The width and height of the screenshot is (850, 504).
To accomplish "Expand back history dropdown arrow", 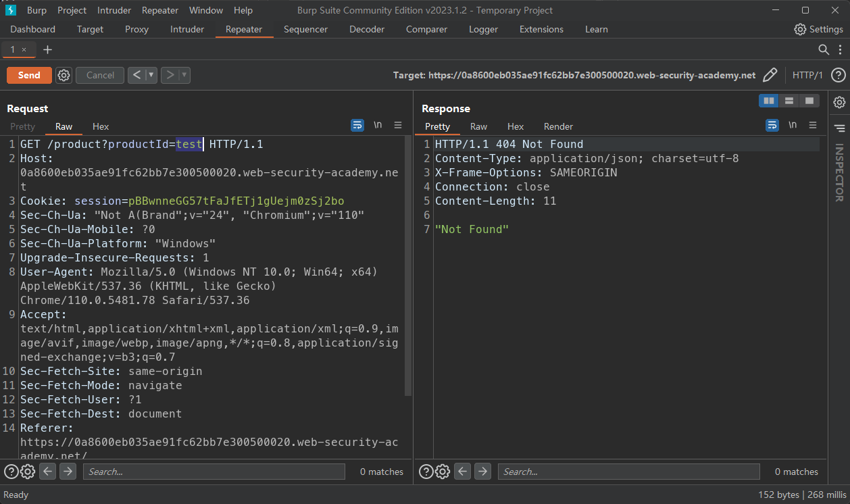I will 151,75.
